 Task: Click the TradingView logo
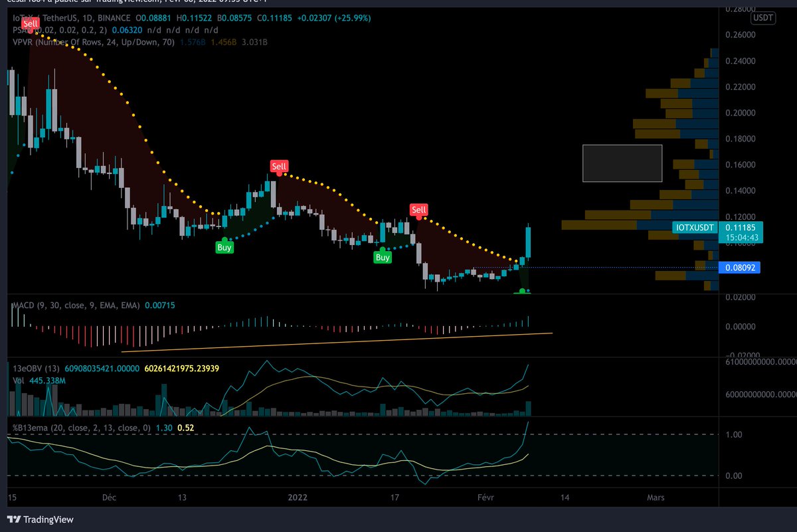click(41, 519)
